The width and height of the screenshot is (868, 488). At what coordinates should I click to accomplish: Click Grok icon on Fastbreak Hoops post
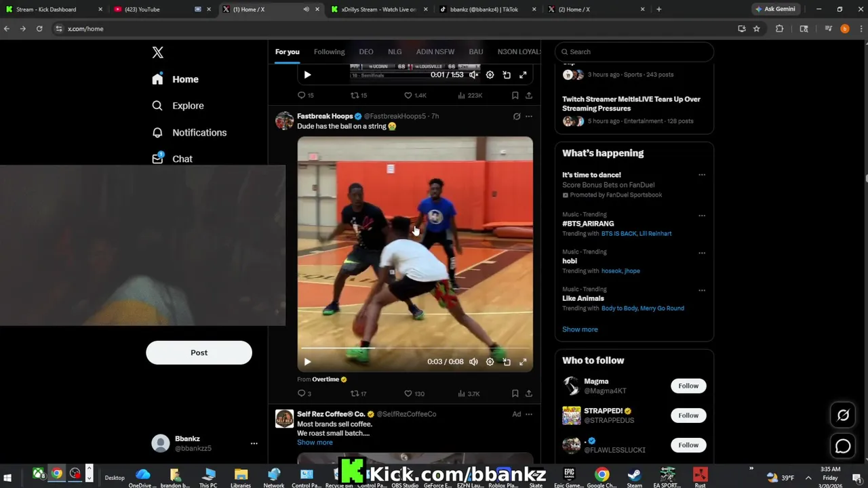tap(517, 116)
